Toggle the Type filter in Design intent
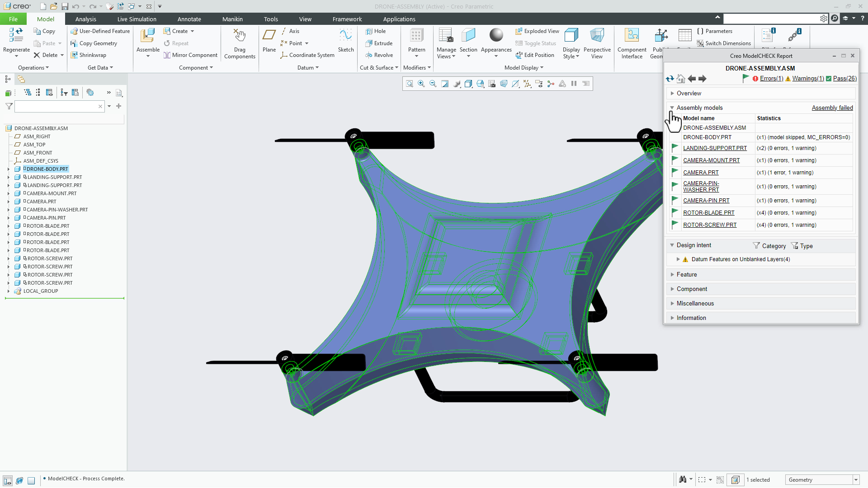The image size is (868, 488). (x=802, y=246)
